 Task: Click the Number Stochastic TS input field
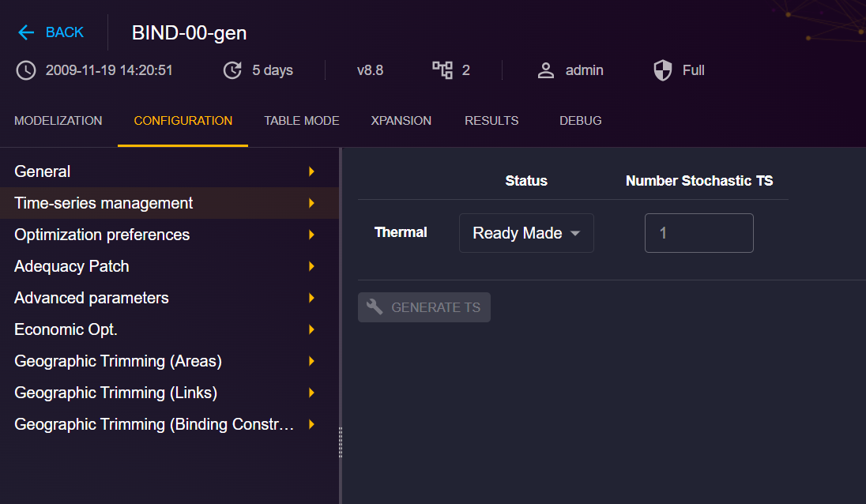point(698,233)
